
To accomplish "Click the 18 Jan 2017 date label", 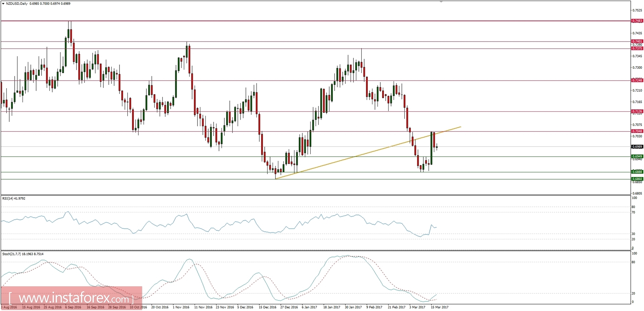I will (332, 307).
